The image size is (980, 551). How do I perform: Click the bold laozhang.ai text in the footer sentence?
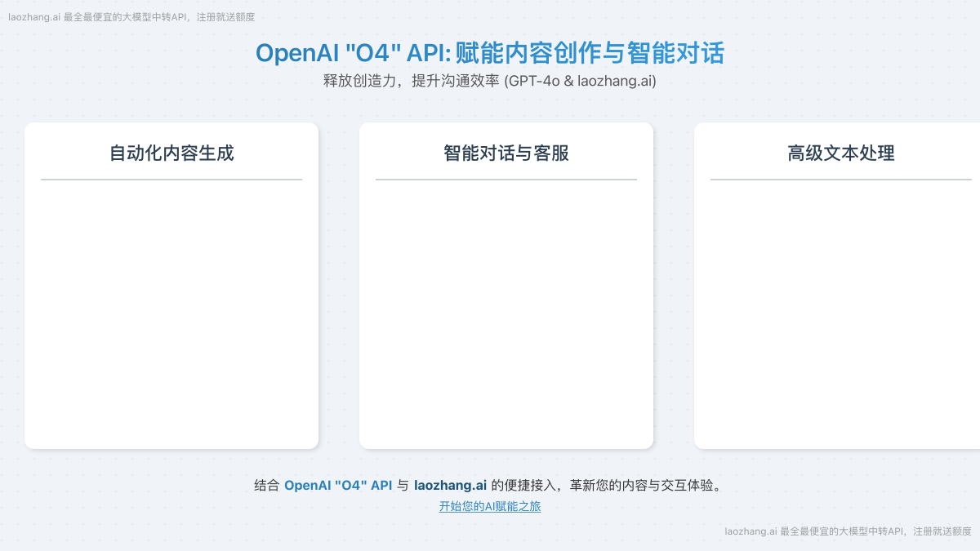(451, 485)
